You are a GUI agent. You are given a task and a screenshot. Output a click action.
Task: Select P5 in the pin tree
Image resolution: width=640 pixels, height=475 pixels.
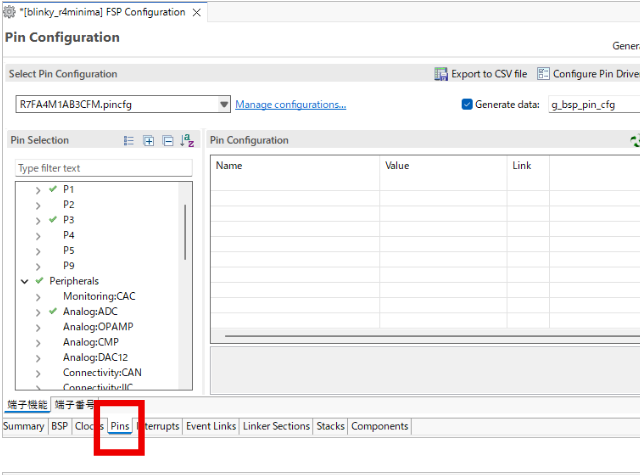coord(69,251)
